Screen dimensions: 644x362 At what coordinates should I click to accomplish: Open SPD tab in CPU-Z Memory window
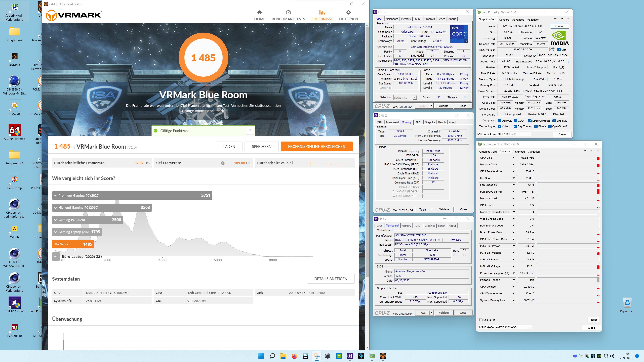pyautogui.click(x=418, y=122)
